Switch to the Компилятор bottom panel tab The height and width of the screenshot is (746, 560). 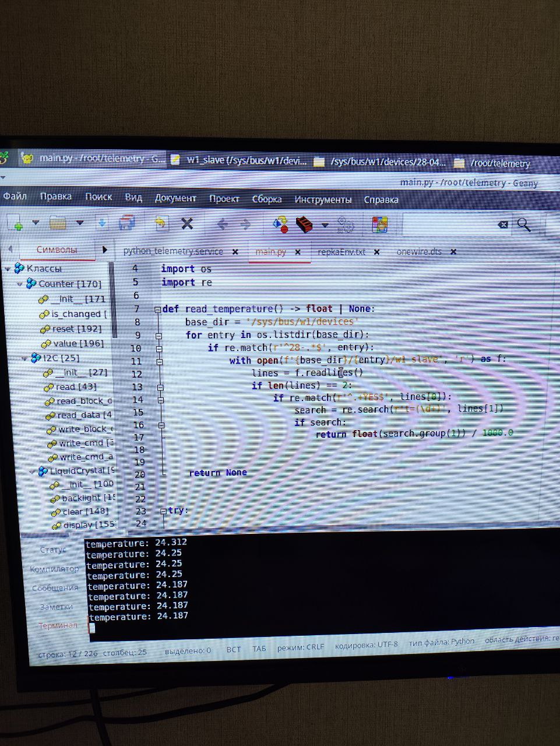[x=54, y=569]
